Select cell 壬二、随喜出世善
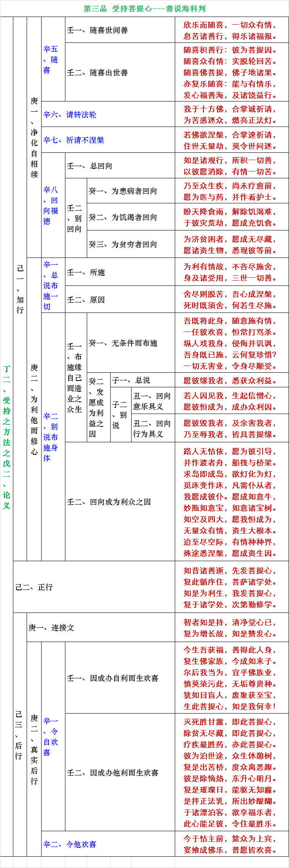The width and height of the screenshot is (289, 868). (x=120, y=72)
